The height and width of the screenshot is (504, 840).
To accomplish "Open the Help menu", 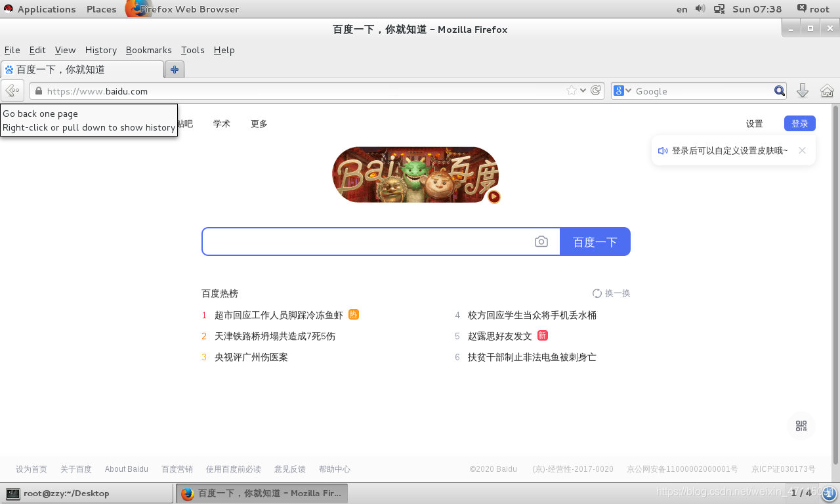I will (x=224, y=50).
